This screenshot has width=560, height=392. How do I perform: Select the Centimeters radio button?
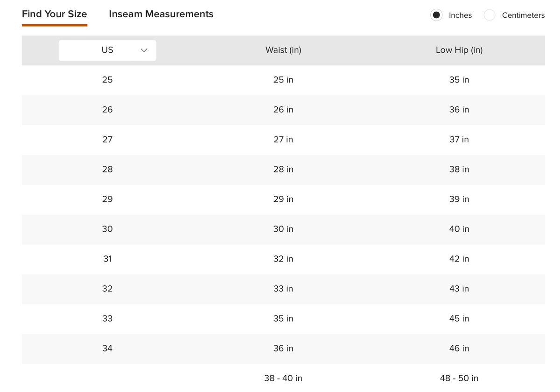pos(489,15)
